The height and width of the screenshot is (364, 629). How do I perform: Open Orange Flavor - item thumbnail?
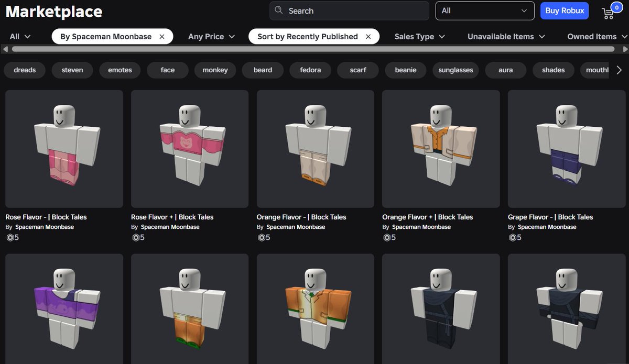click(x=316, y=149)
